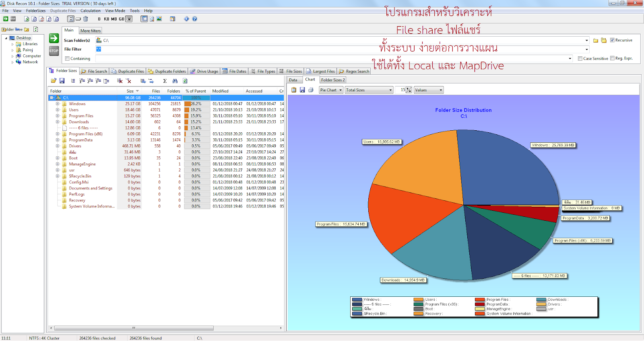Click the blue save disk icon in Folder Sizes toolbar
Viewport: 644px width, 341px height.
click(62, 81)
